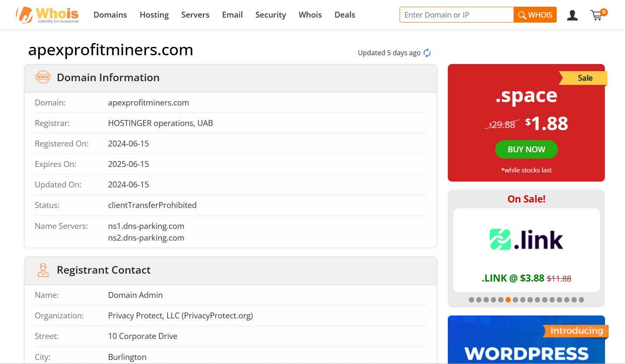Click status value clientTransferProhibited
Screen dimensions: 625x364
(152, 205)
